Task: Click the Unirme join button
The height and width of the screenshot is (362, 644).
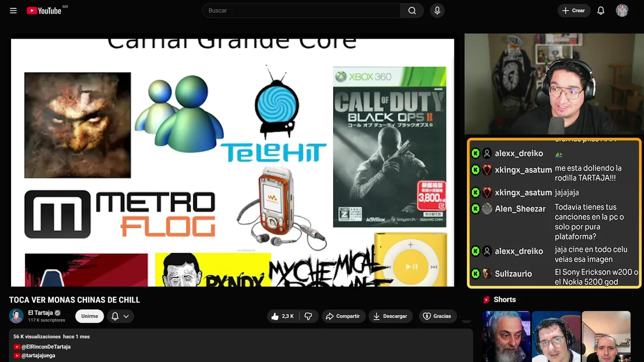Action: pyautogui.click(x=90, y=316)
